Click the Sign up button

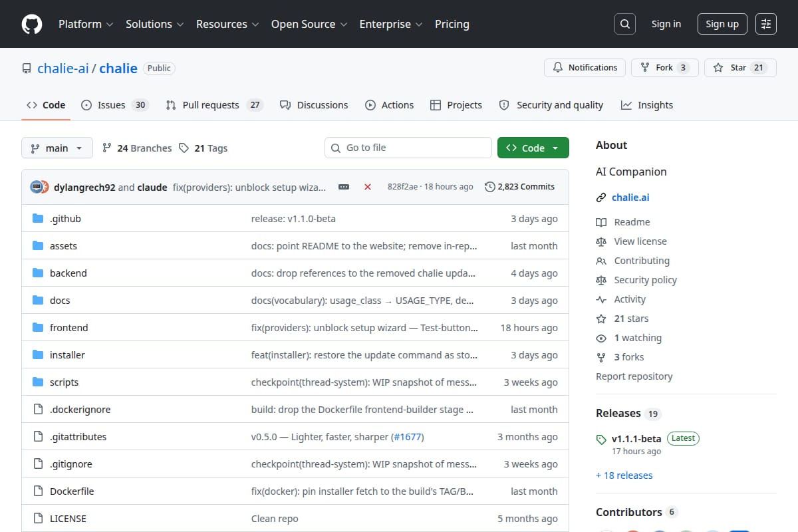[722, 24]
